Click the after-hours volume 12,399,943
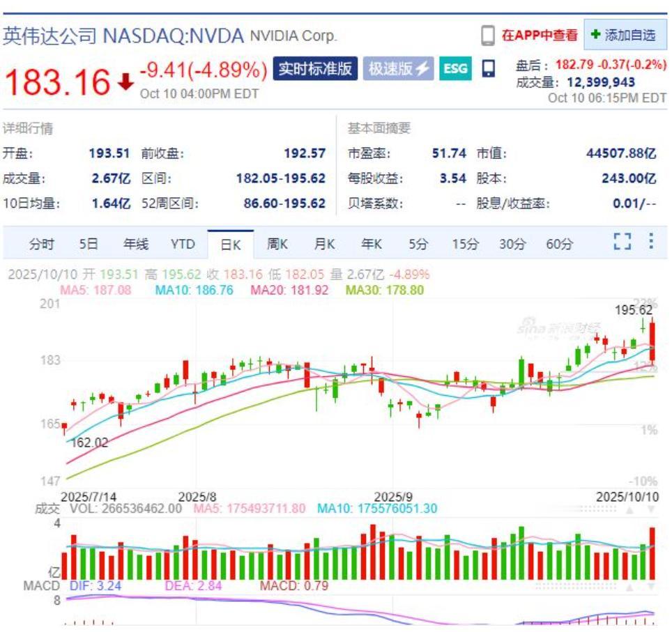The width and height of the screenshot is (672, 632). [x=601, y=82]
